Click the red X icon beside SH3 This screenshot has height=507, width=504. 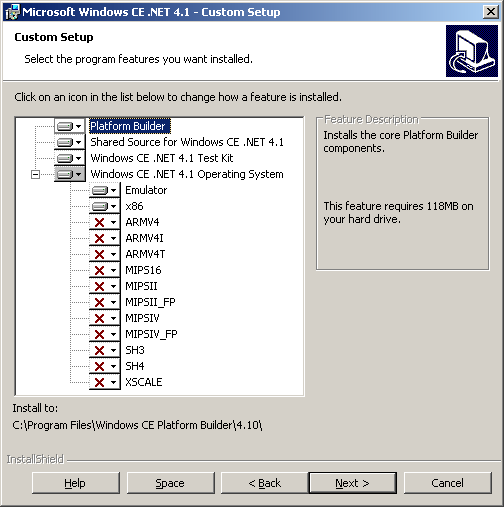point(99,350)
